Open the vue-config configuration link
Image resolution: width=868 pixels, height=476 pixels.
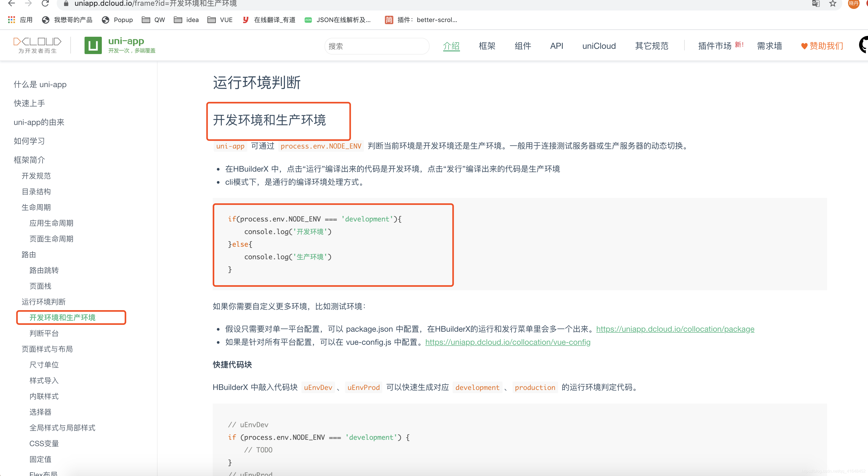pos(508,342)
